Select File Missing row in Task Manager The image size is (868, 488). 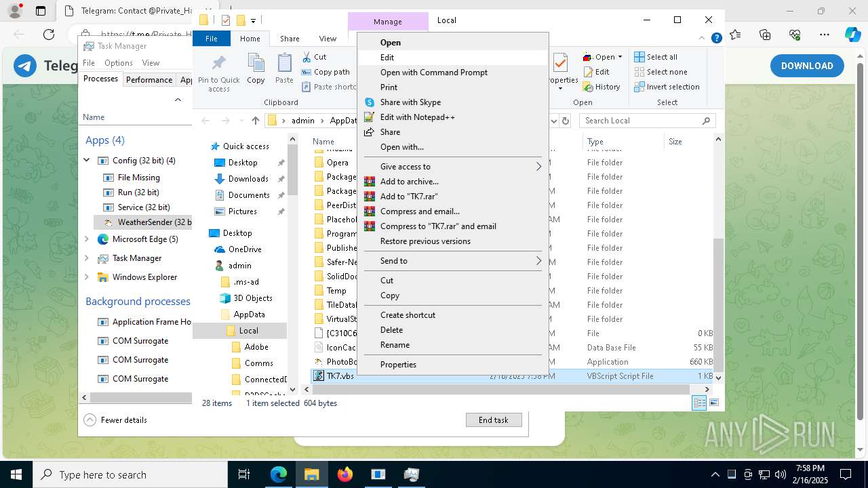pos(138,178)
